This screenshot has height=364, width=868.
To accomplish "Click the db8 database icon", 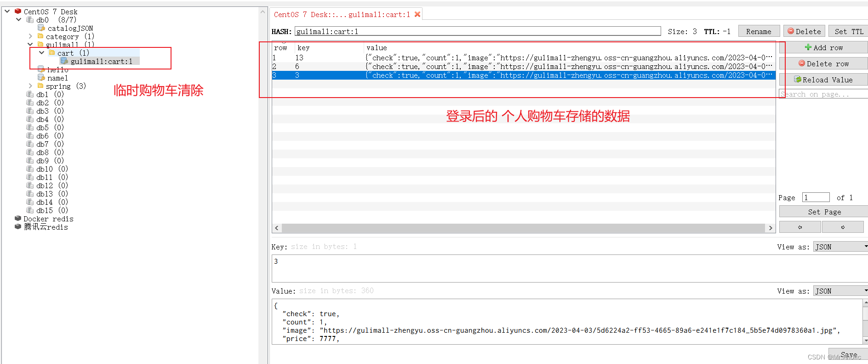I will [30, 152].
